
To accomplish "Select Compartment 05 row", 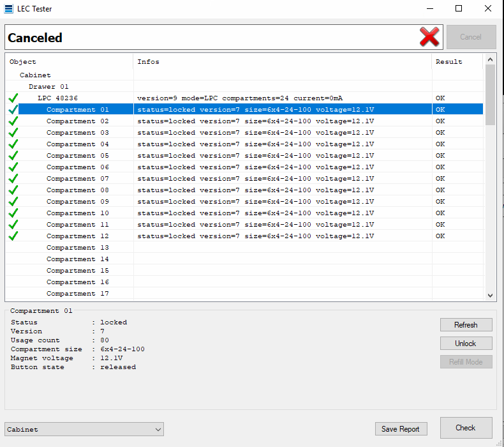I will [244, 155].
